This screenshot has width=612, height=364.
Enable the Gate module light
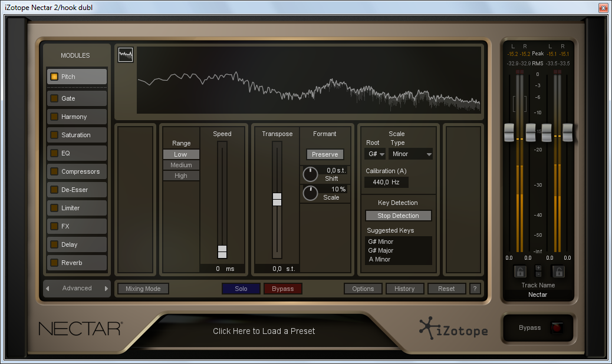tap(54, 98)
